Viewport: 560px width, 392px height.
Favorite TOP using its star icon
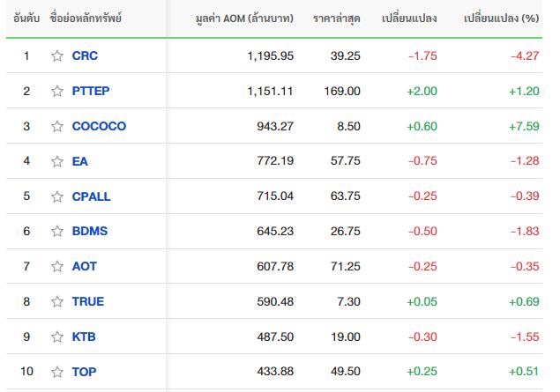pos(57,372)
